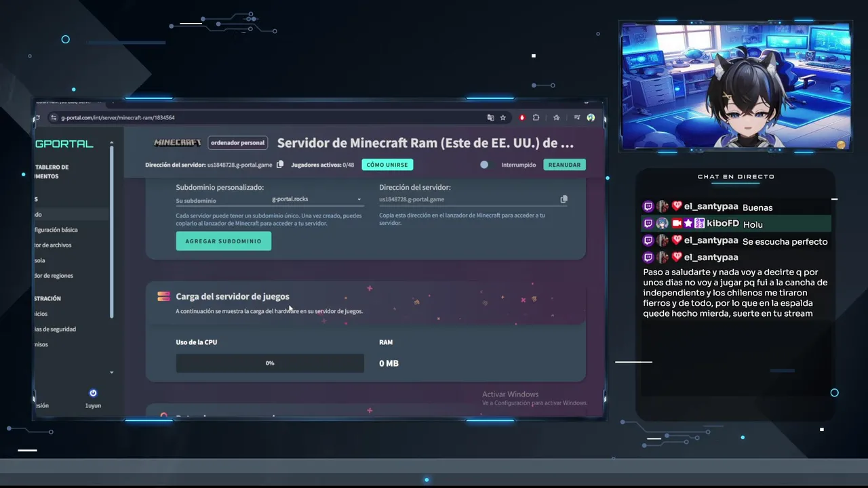Click the 'ordenador personal' badge
Image resolution: width=868 pixels, height=488 pixels.
[x=237, y=143]
